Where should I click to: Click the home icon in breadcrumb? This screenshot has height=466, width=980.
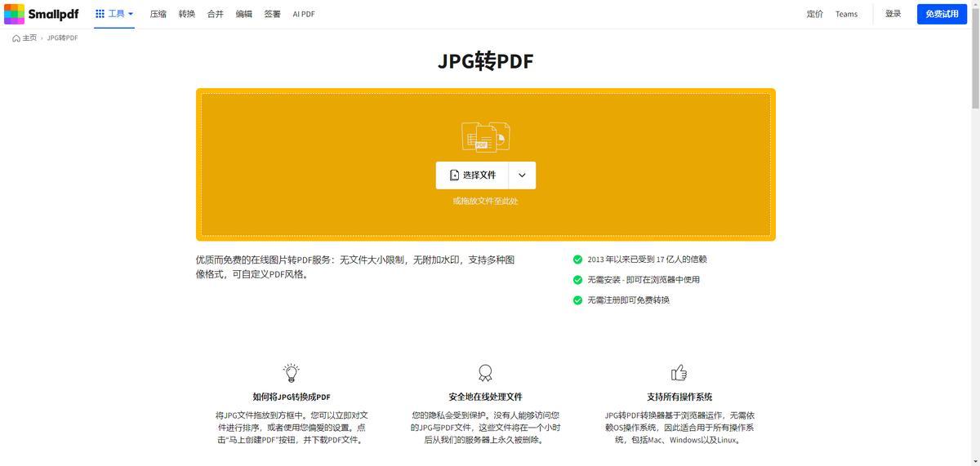pyautogui.click(x=16, y=38)
